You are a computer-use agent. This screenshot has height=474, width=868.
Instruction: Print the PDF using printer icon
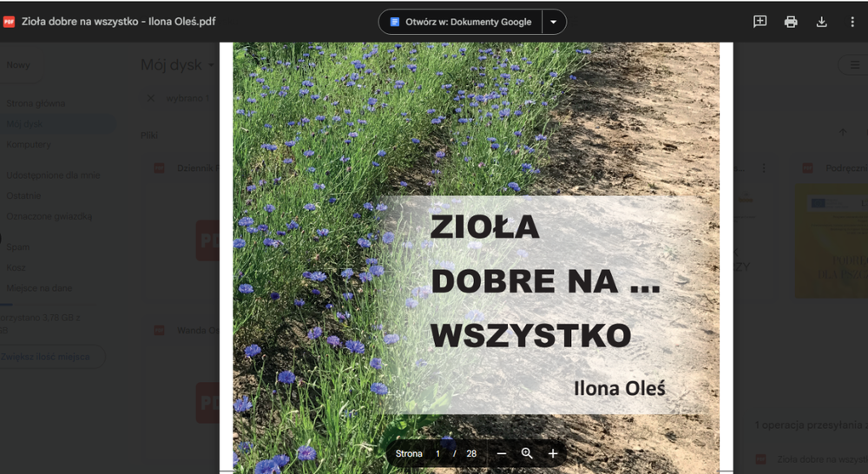point(791,22)
